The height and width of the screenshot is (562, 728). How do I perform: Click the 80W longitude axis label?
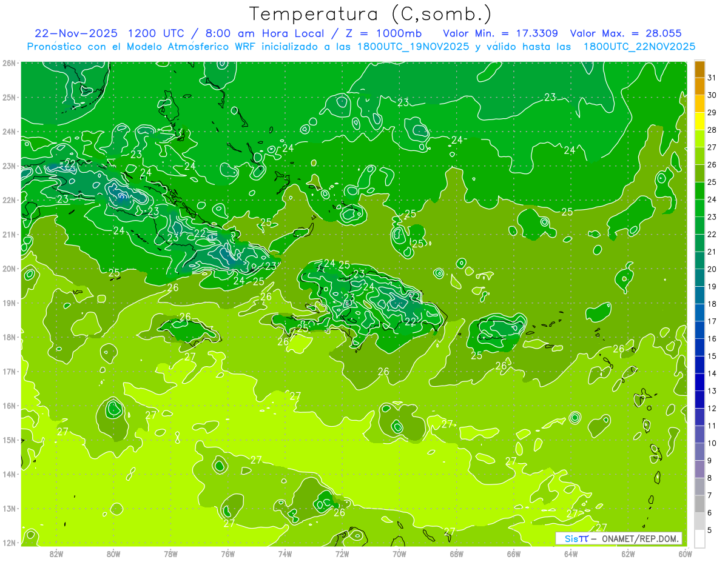(113, 553)
